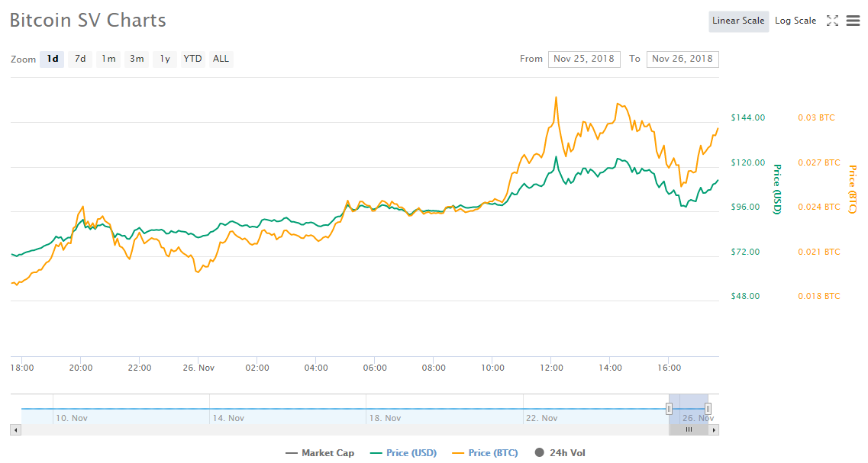
Task: Select the left range navigator handle
Action: click(x=669, y=409)
